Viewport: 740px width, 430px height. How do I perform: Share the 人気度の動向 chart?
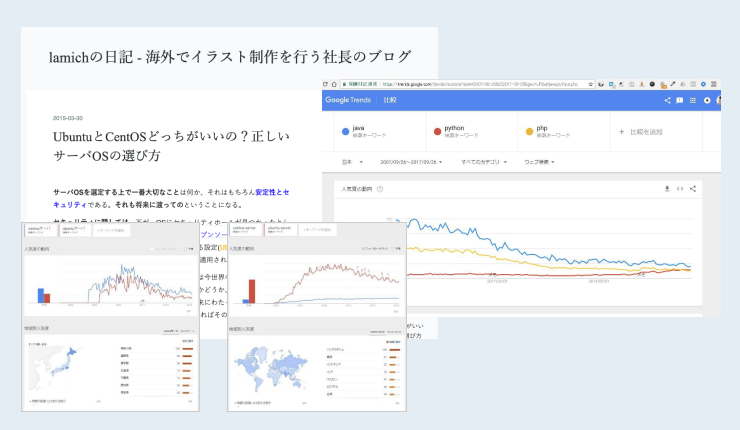693,189
